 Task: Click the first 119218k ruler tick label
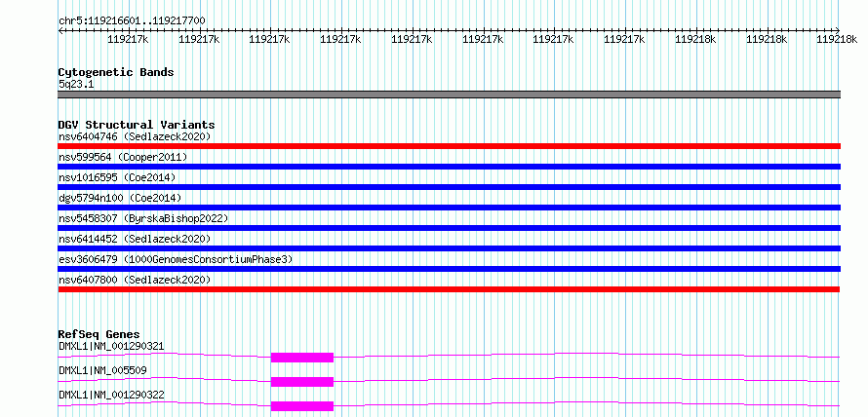pyautogui.click(x=695, y=39)
